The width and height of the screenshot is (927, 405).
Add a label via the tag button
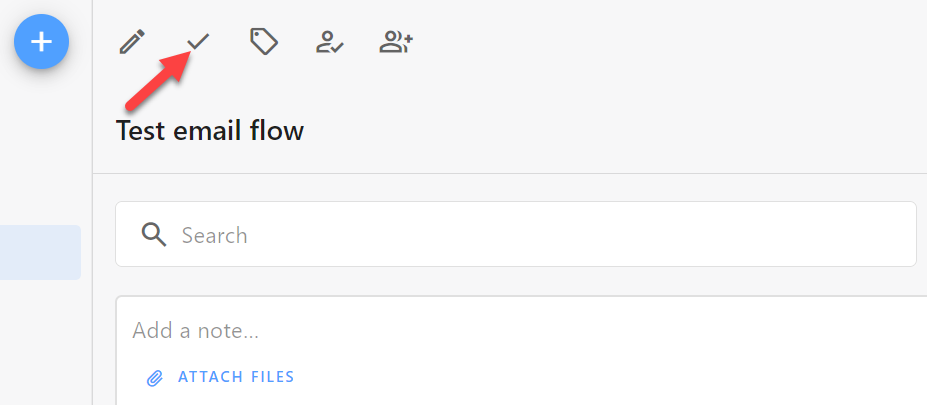click(264, 42)
